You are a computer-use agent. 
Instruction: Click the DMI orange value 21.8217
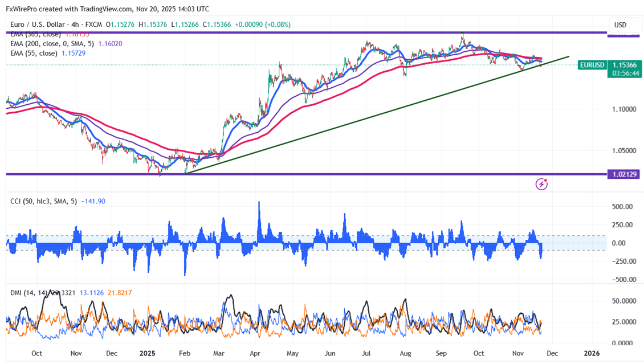click(x=120, y=293)
